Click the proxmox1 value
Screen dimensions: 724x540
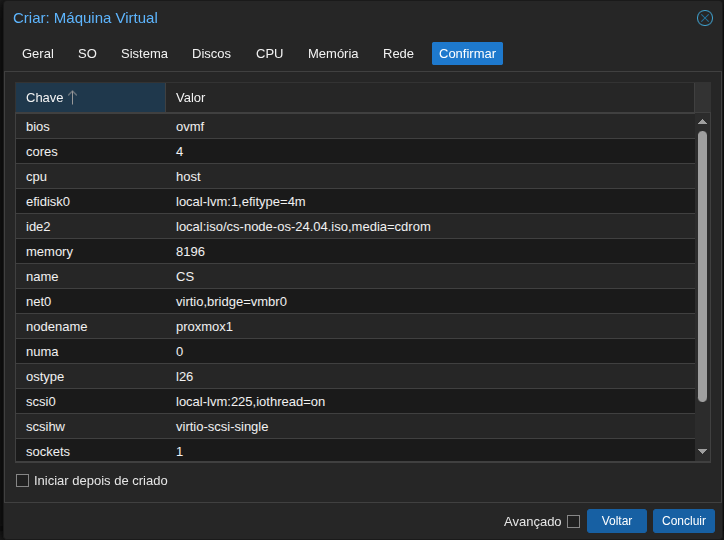[x=204, y=326]
